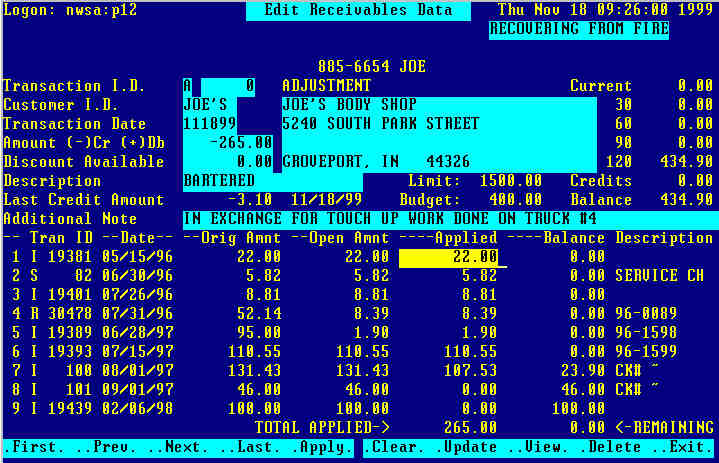The height and width of the screenshot is (463, 719).
Task: Click the Open Amnt 1.90 in row 5
Action: (371, 333)
